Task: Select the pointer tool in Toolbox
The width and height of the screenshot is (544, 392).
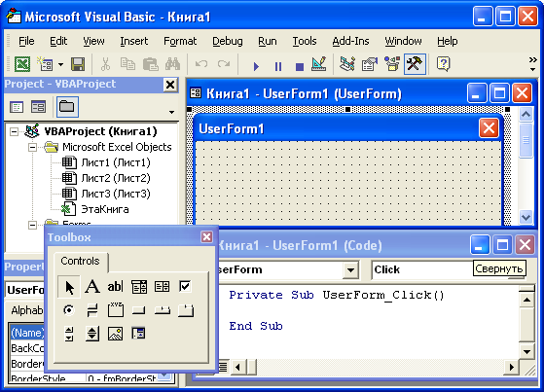Action: 69,287
